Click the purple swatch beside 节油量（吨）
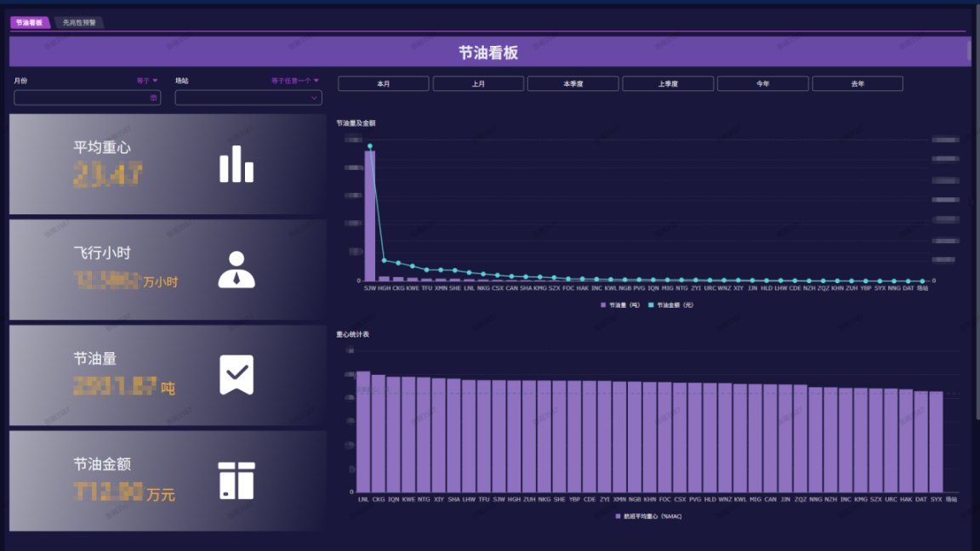Viewport: 980px width, 551px height. [603, 305]
